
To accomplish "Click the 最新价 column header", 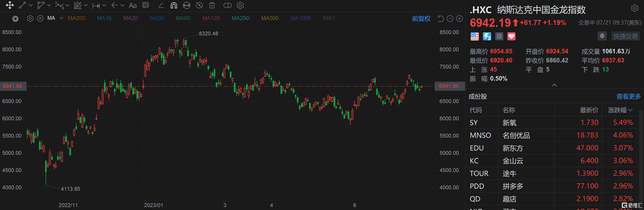I will (589, 110).
